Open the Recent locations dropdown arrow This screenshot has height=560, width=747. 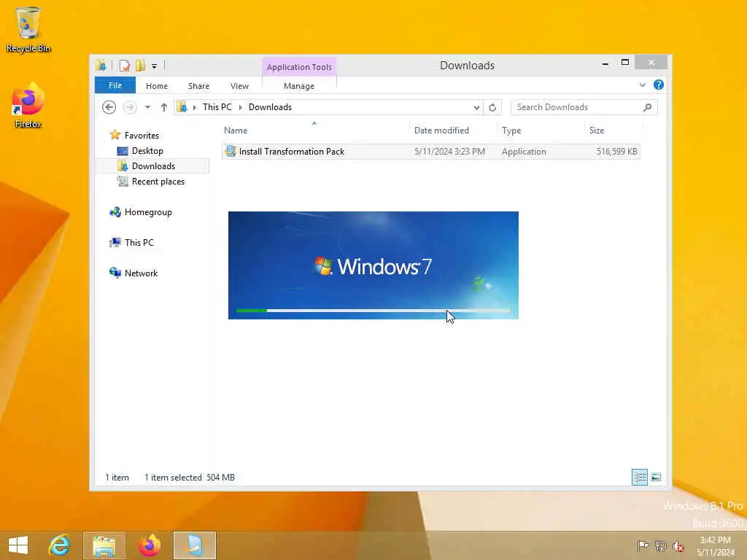pos(148,107)
